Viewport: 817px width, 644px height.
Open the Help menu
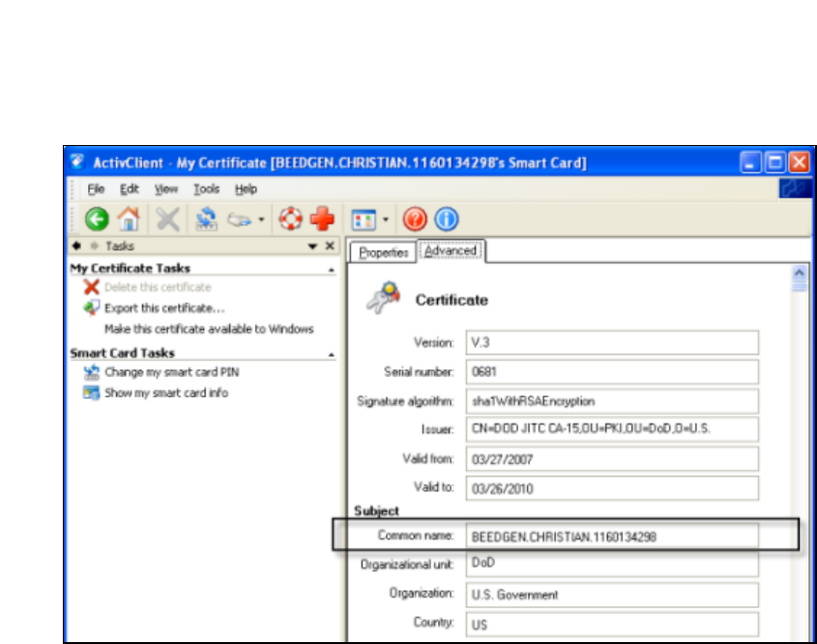246,190
